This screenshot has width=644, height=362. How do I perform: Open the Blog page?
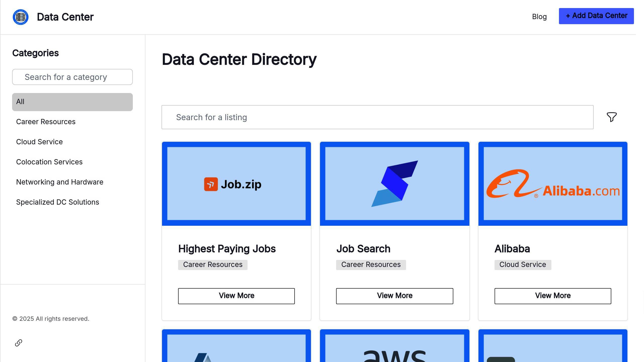click(x=539, y=17)
